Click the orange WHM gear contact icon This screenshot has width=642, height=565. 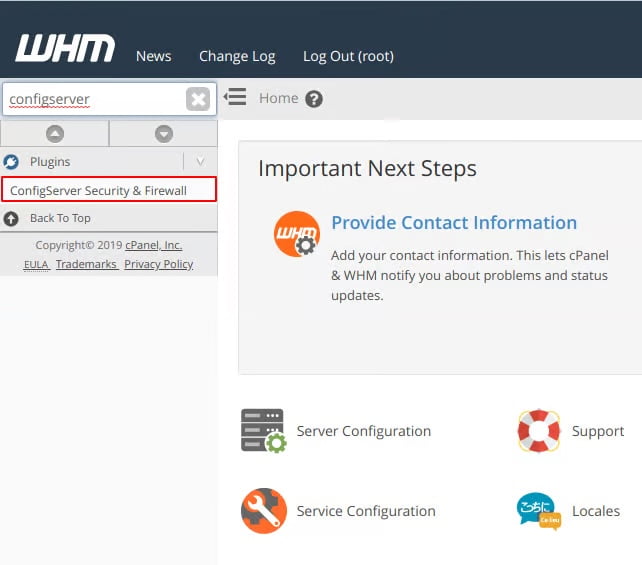297,234
